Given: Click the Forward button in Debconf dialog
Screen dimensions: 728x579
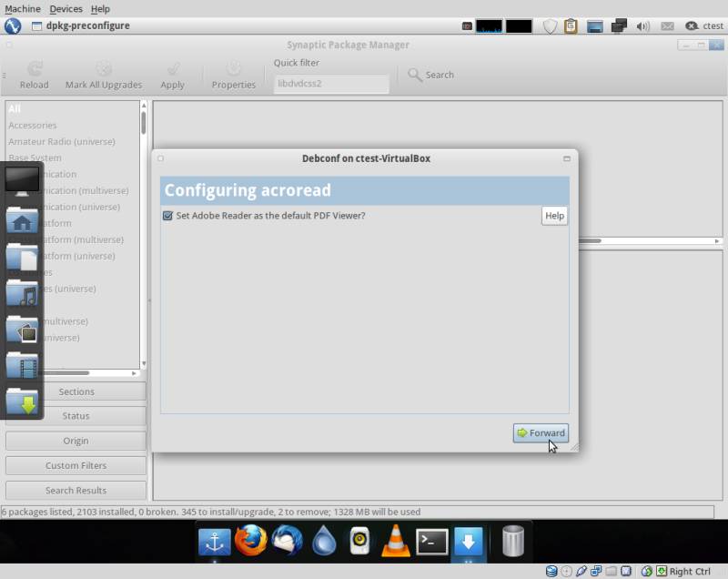Looking at the screenshot, I should click(x=541, y=432).
